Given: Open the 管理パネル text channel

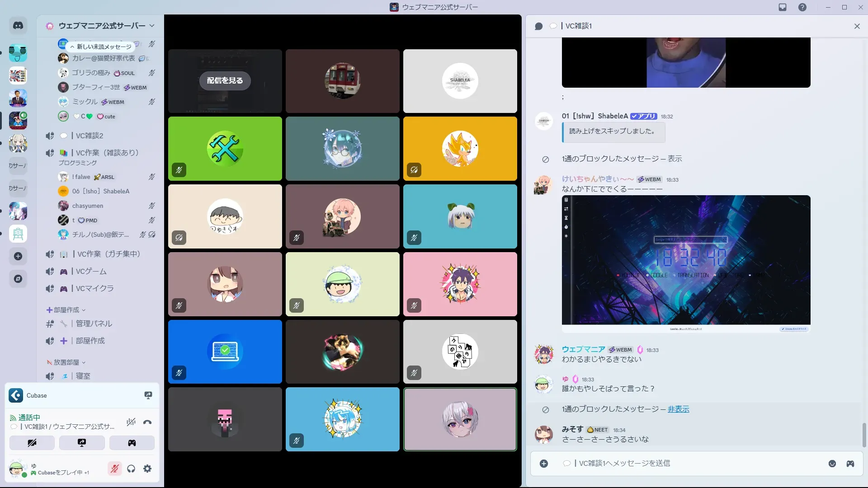Looking at the screenshot, I should coord(94,324).
